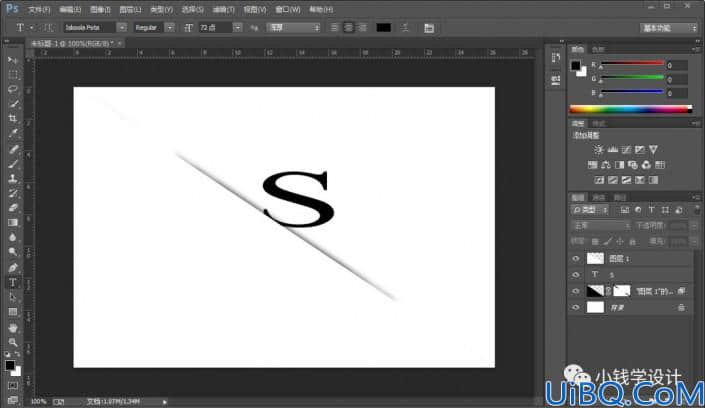Image resolution: width=705 pixels, height=408 pixels.
Task: Select the Blur tool
Action: tap(13, 238)
